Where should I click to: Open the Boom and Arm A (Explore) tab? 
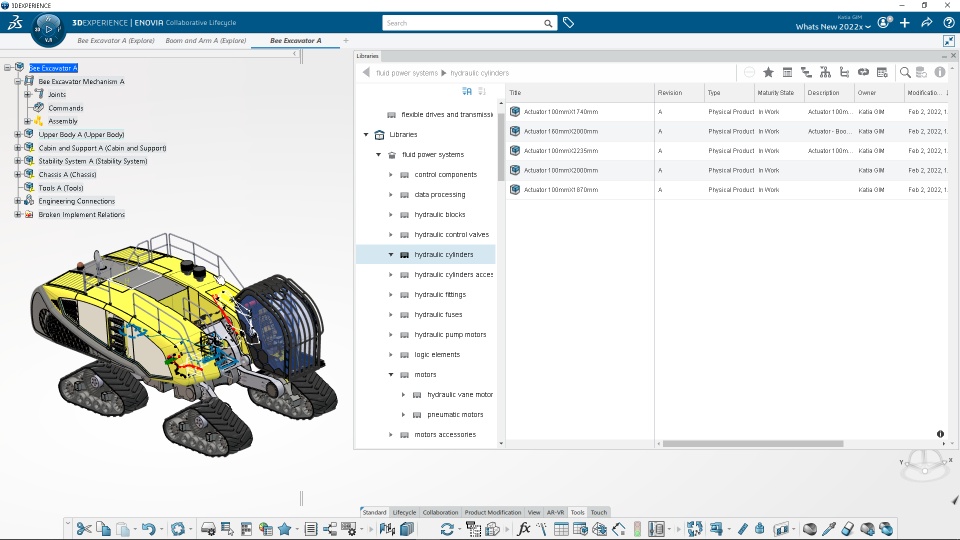tap(206, 40)
